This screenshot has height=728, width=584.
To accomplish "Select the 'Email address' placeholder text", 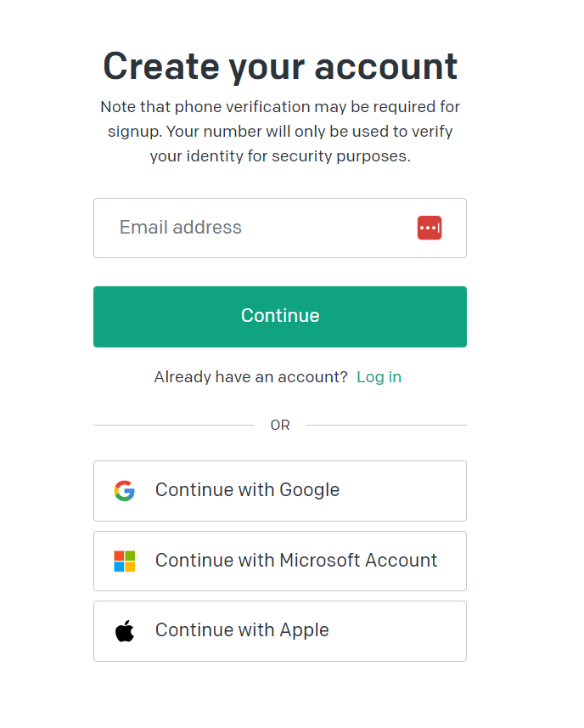I will click(181, 228).
